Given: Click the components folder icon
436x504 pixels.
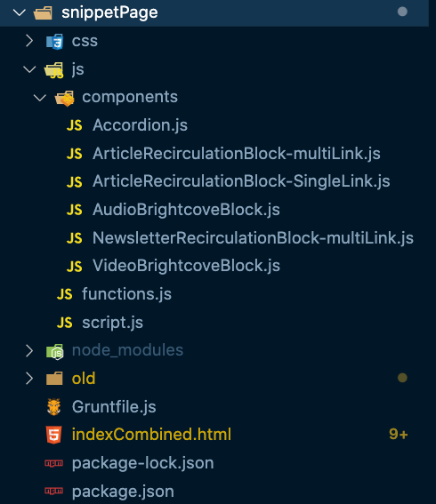Looking at the screenshot, I should tap(65, 98).
